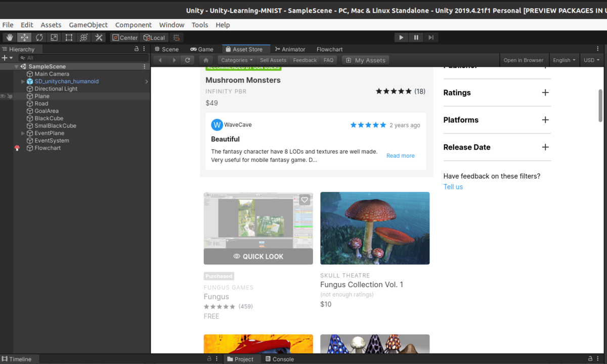607x364 pixels.
Task: Select the Scale tool
Action: pyautogui.click(x=54, y=37)
